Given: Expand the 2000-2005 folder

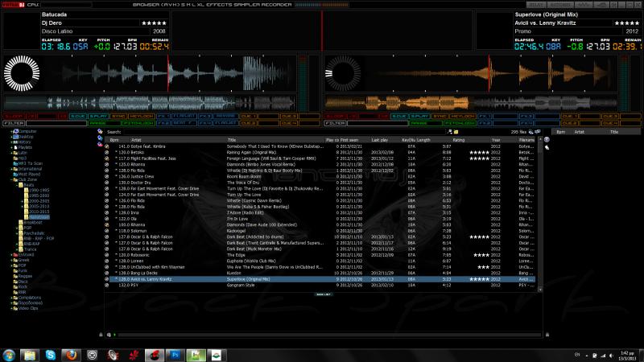Looking at the screenshot, I should [x=23, y=201].
